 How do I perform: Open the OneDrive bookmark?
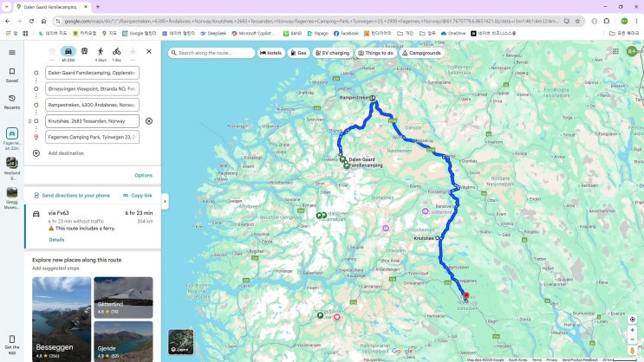453,33
